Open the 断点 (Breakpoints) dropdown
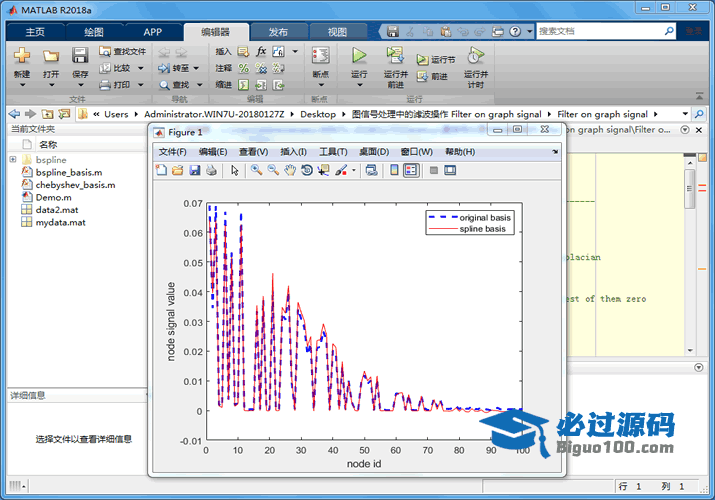The height and width of the screenshot is (500, 715). coord(320,85)
